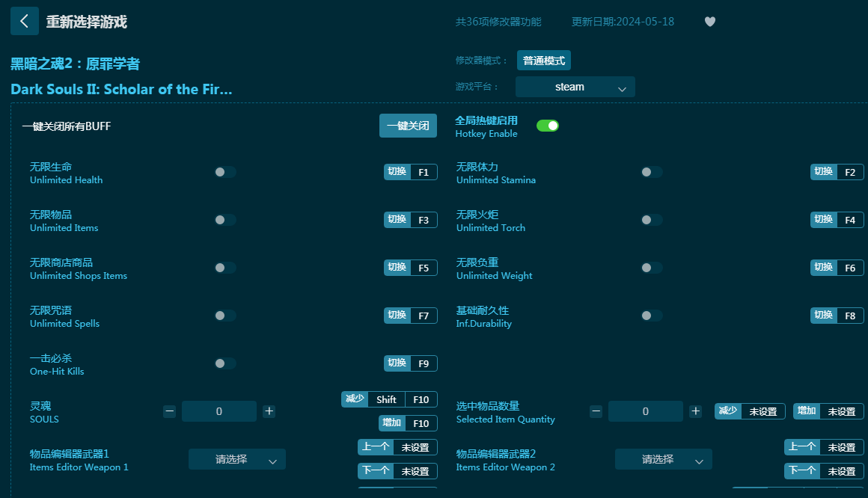
Task: Toggle Unlimited Spells switch
Action: tap(225, 316)
